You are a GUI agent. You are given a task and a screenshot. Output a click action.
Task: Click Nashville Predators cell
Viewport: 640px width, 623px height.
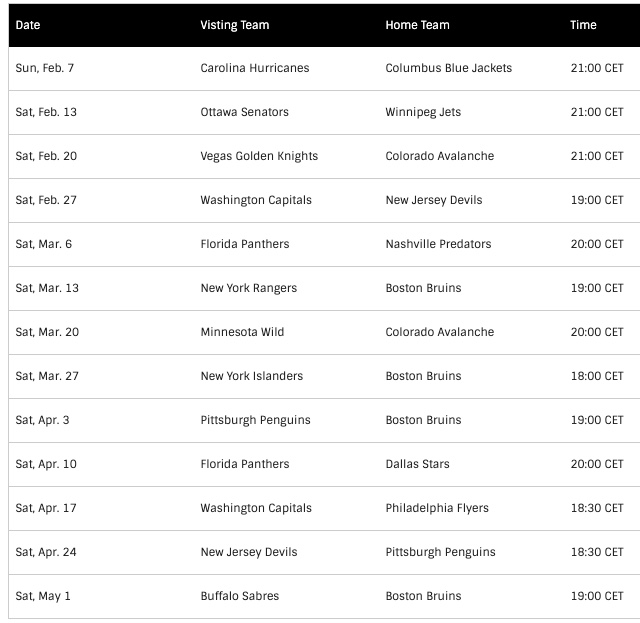click(x=438, y=244)
